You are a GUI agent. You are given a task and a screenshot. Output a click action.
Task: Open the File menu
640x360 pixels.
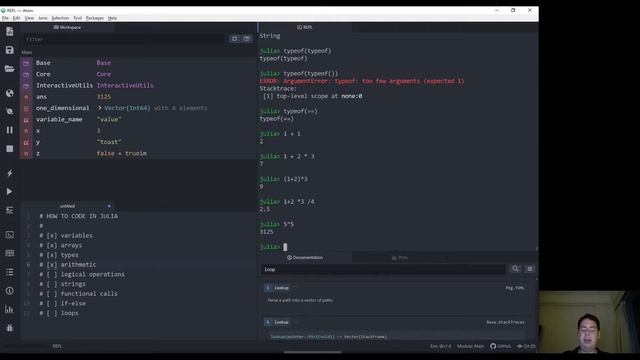[5, 18]
